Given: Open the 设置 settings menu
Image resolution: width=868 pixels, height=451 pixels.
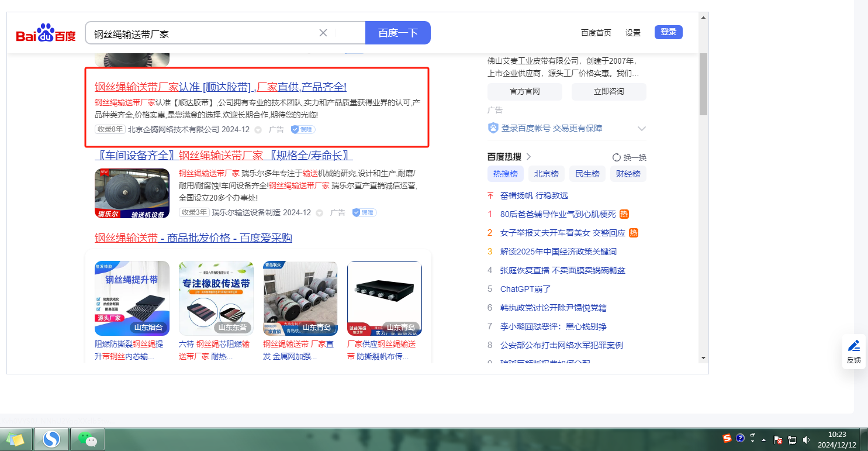Looking at the screenshot, I should (x=633, y=33).
